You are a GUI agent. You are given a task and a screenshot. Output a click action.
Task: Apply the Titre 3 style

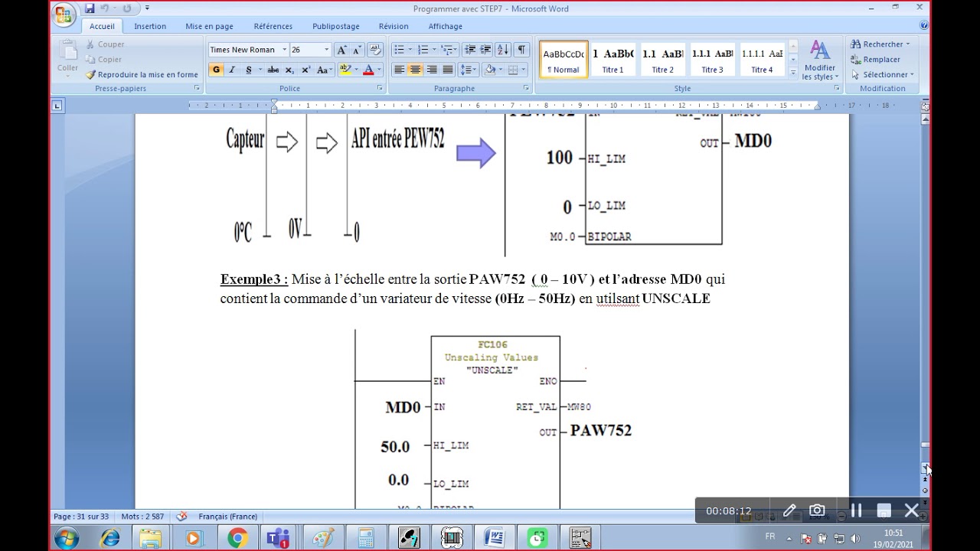point(712,60)
